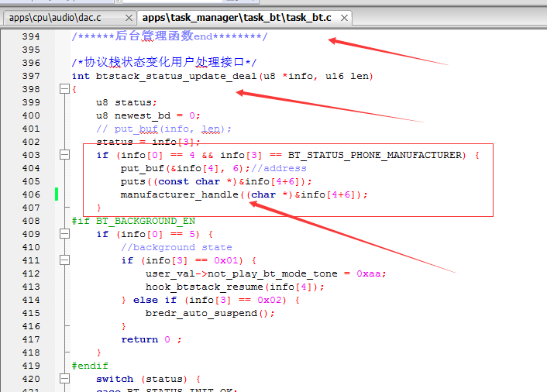
Task: Click bredr_auto_suspend() on line 415
Action: click(x=210, y=313)
